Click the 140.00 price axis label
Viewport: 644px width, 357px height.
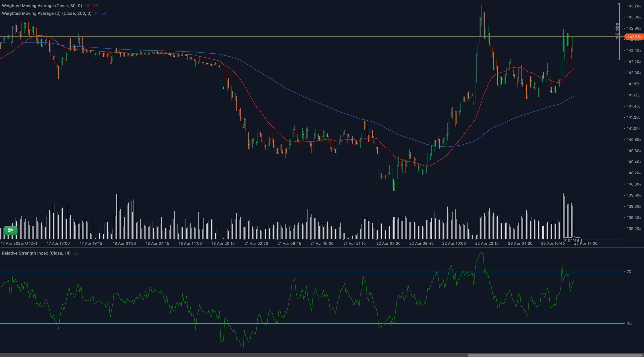point(634,184)
